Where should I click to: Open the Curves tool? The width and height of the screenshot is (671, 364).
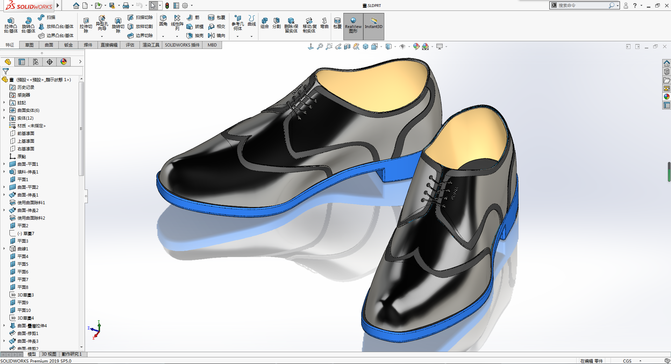(x=252, y=21)
